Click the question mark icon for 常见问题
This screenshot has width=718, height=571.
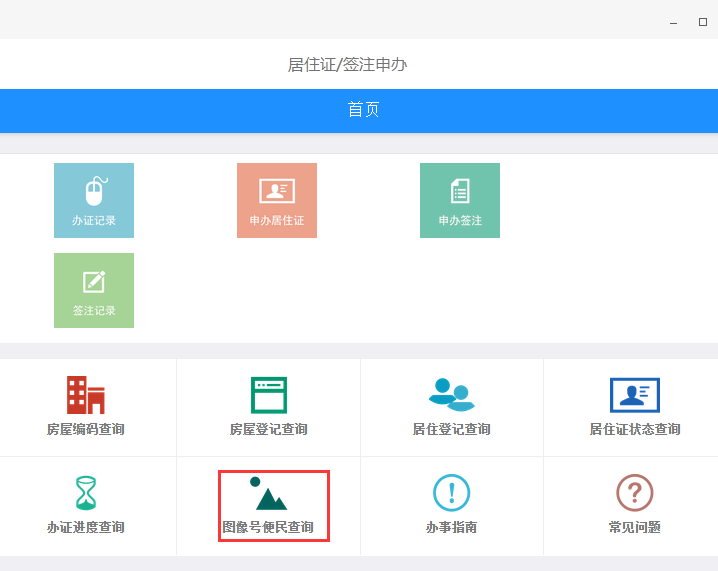(635, 493)
